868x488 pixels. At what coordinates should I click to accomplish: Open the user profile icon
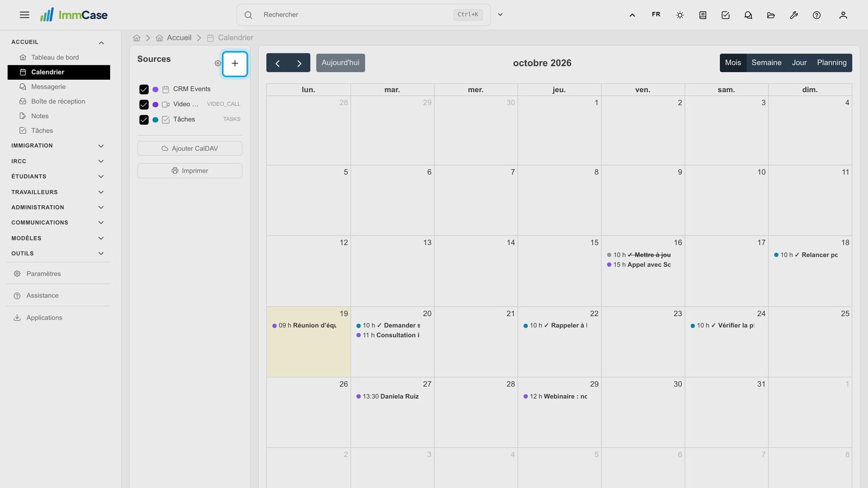point(843,15)
